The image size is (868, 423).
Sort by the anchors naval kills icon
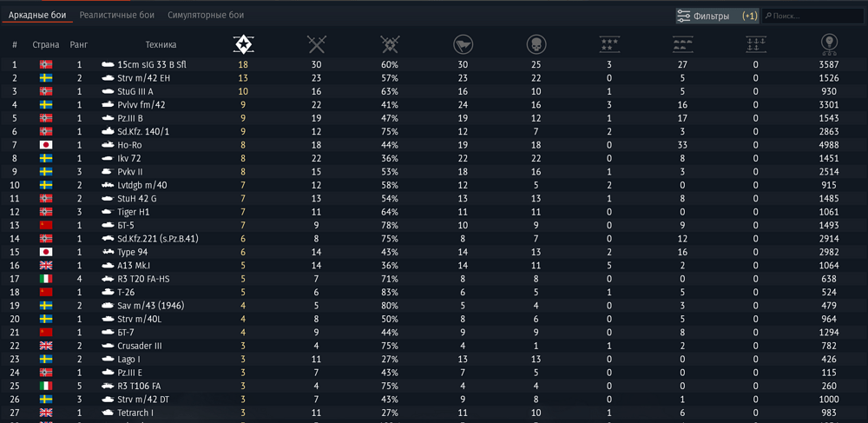pos(755,44)
